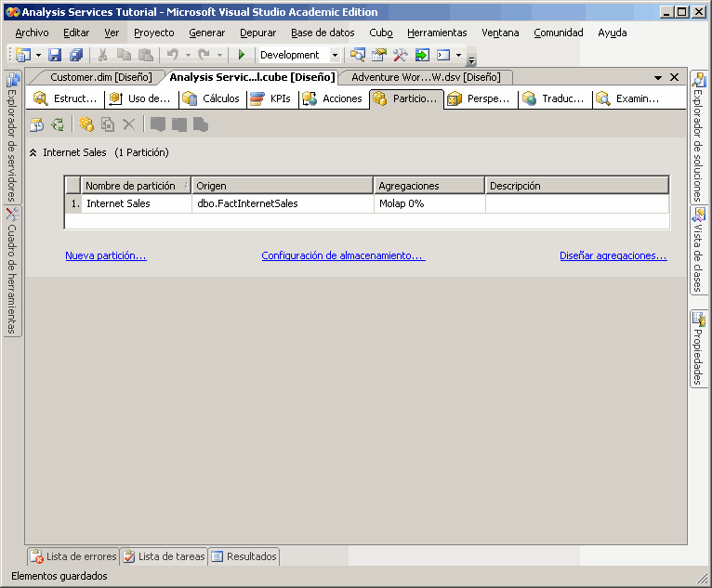Select the Internet Sales partition name cell
Screen dimensions: 712x588
[x=137, y=203]
